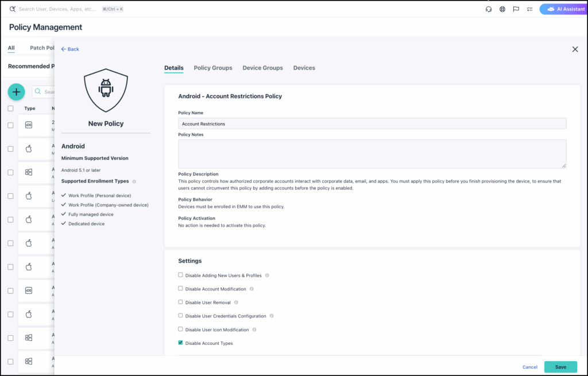Click info icon beside Disable Account Modification
The width and height of the screenshot is (588, 376).
tap(252, 289)
